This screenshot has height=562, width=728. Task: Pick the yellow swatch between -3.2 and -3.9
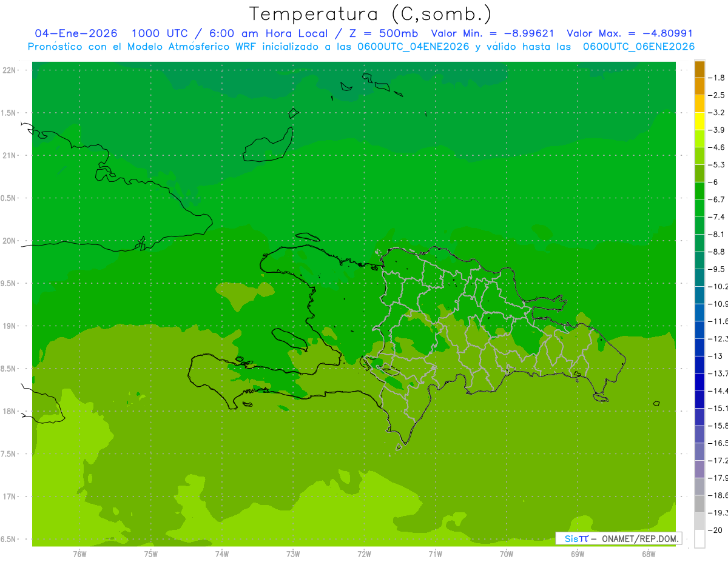[699, 121]
